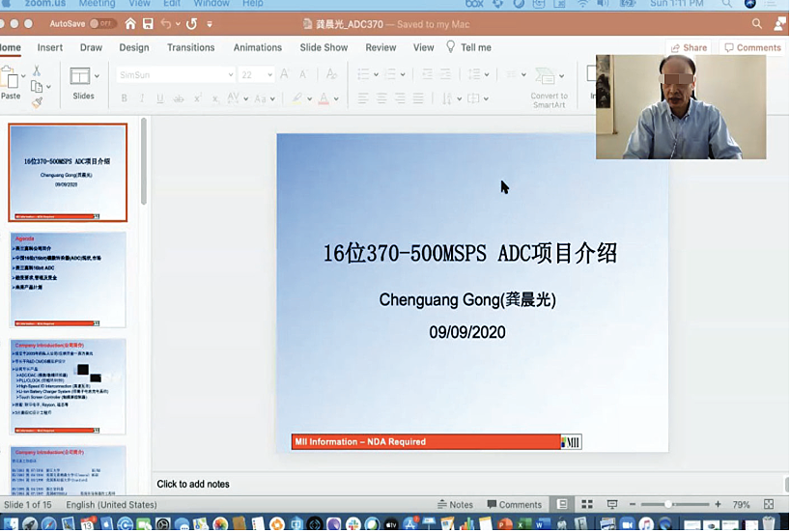Click the font color red A swatch
This screenshot has width=790, height=532.
point(324,98)
